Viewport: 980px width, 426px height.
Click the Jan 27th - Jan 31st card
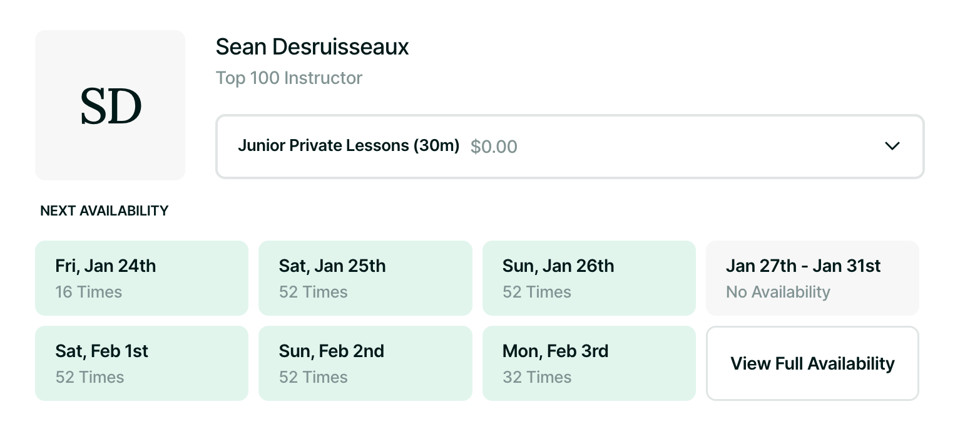[x=812, y=278]
